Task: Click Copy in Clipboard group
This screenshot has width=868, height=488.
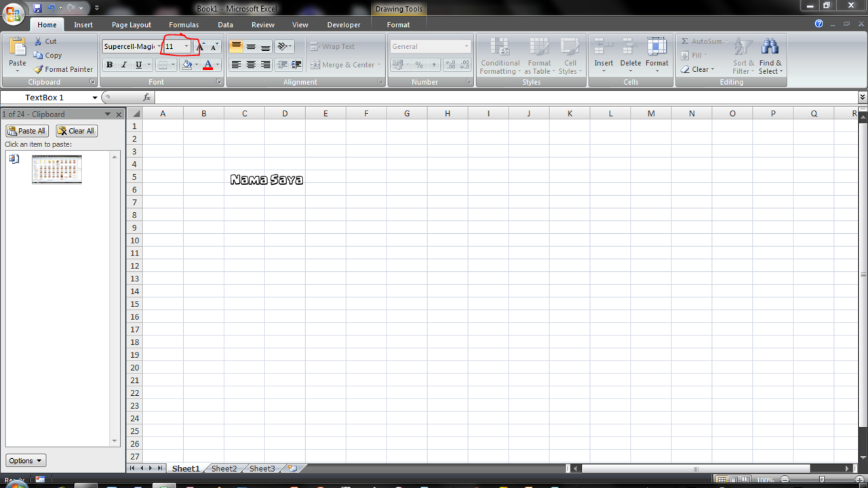Action: [47, 56]
